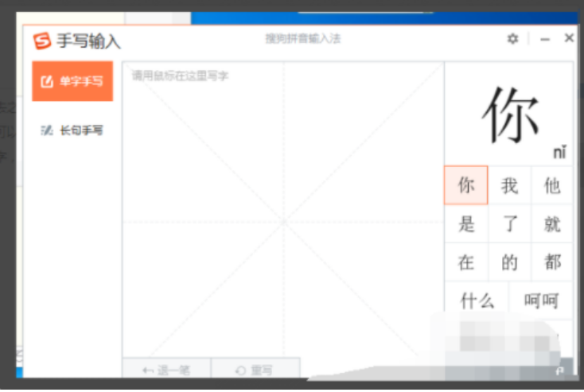
Task: Choose candidate character 我
Action: pos(509,186)
